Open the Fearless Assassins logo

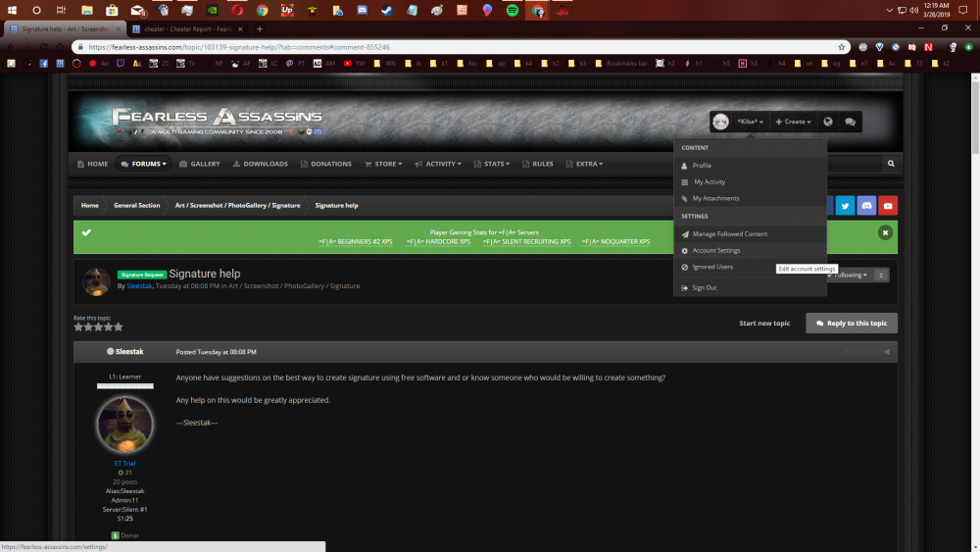point(217,122)
